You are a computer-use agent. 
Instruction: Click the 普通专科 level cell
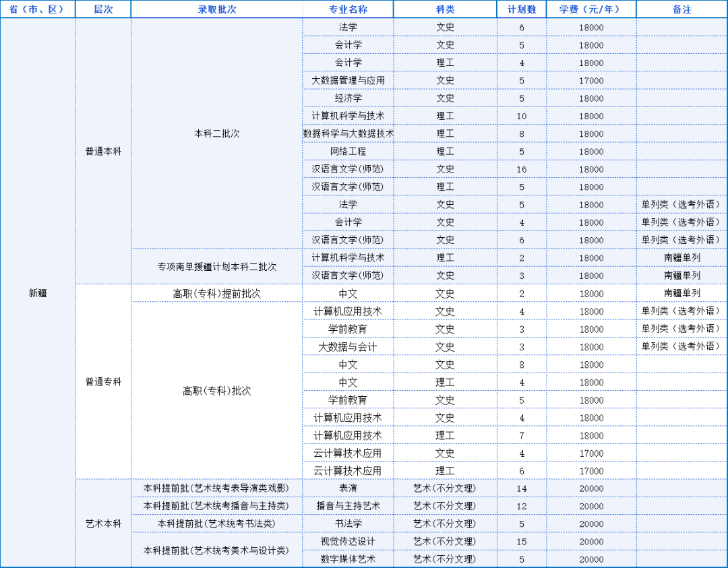click(x=102, y=381)
